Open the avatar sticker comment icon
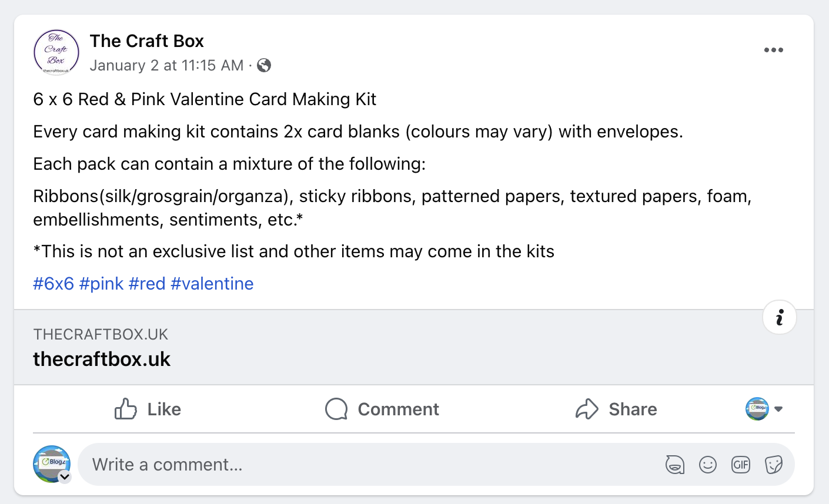Screen dimensions: 829x504 (674, 465)
